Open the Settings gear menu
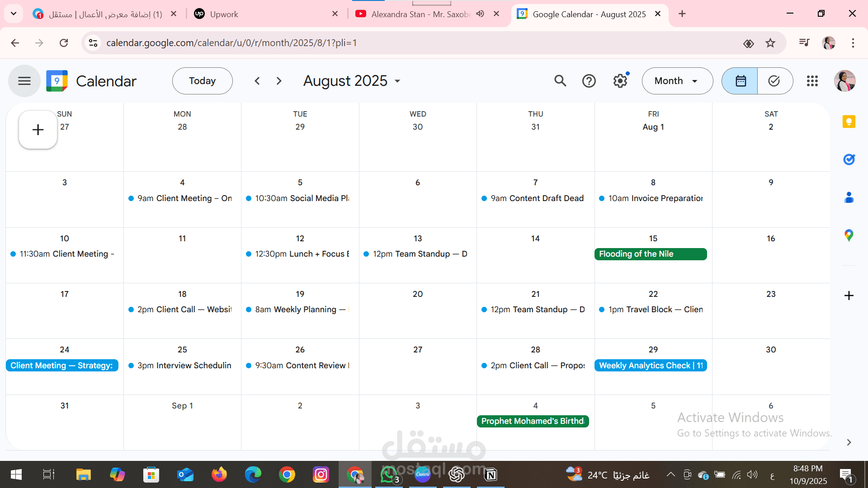 620,81
